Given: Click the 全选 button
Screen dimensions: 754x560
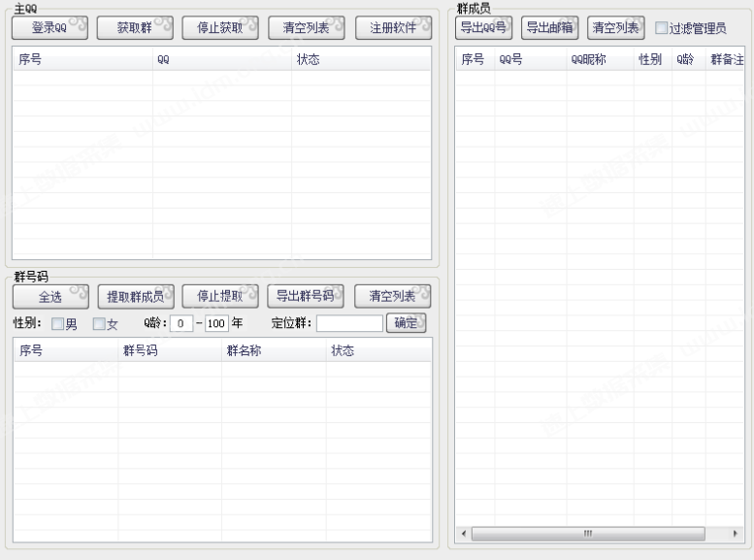Looking at the screenshot, I should (51, 296).
